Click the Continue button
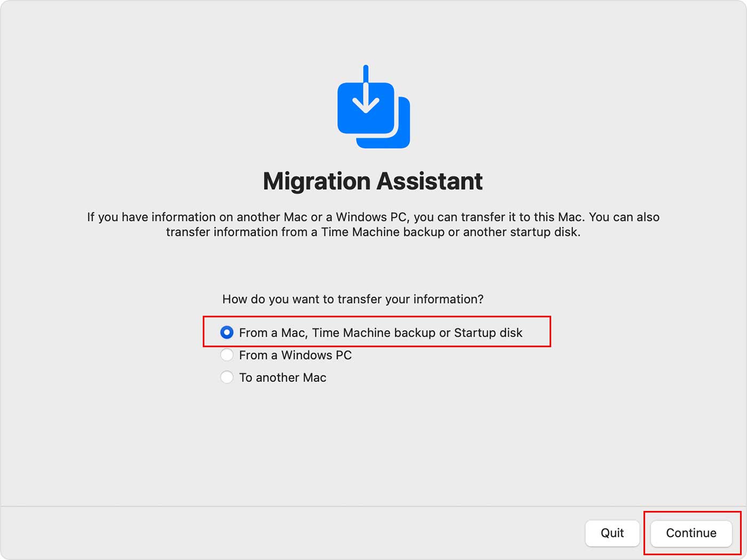 (x=691, y=533)
